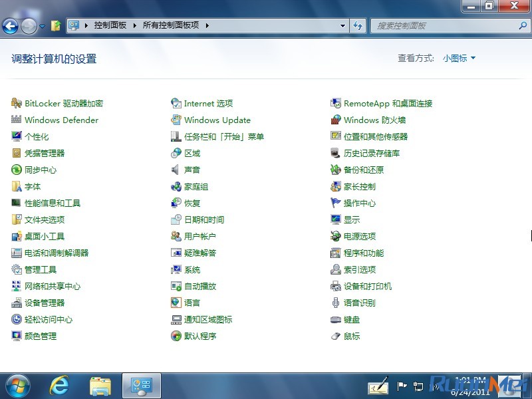Screen dimensions: 532x399
Task: Open the 个性化 icon
Action: pos(16,136)
